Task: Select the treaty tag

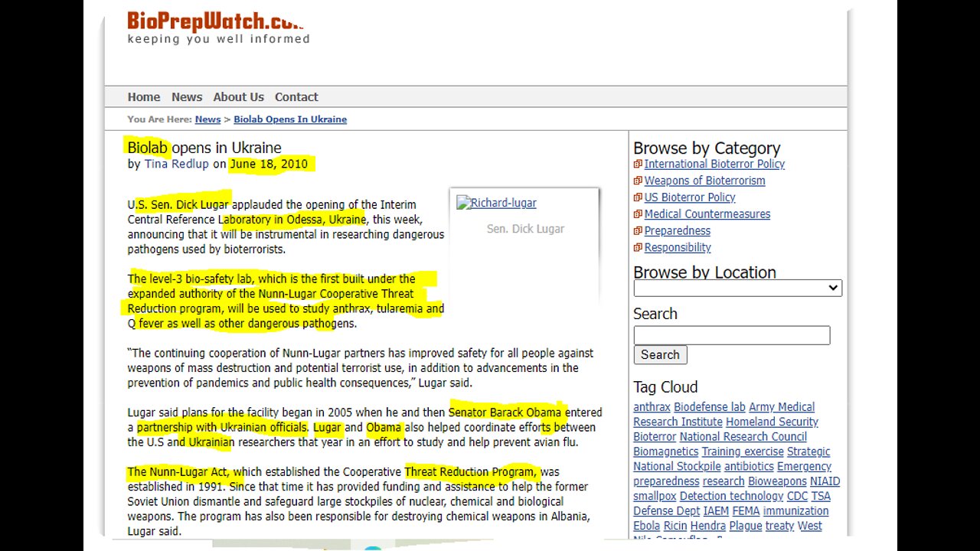Action: 779,526
